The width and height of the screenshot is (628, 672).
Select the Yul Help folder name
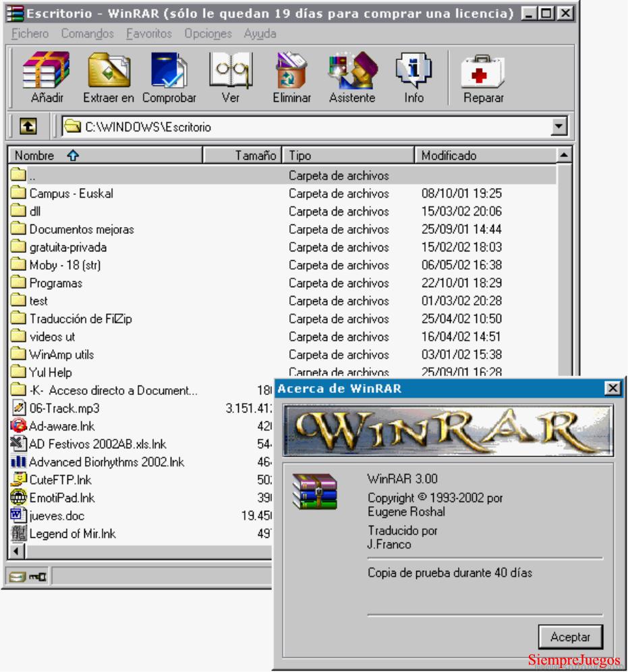(50, 373)
